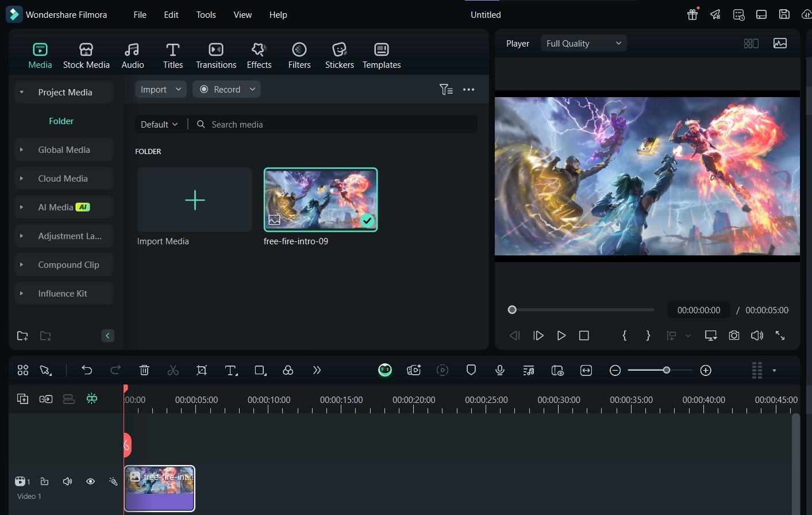Open the Stickers tab

(x=340, y=56)
